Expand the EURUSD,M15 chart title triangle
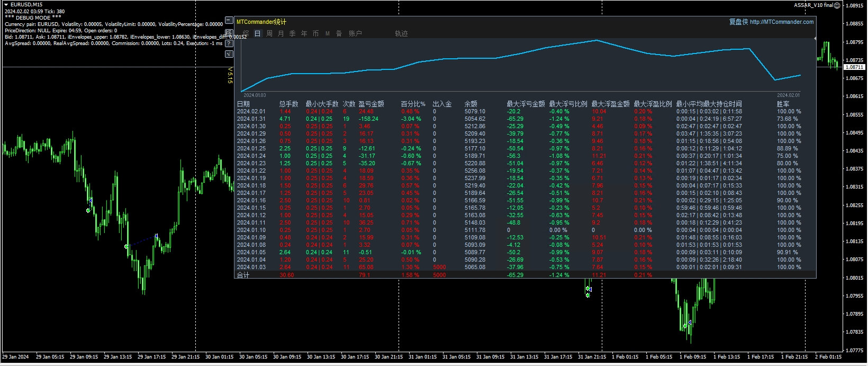This screenshot has height=366, width=868. click(6, 5)
